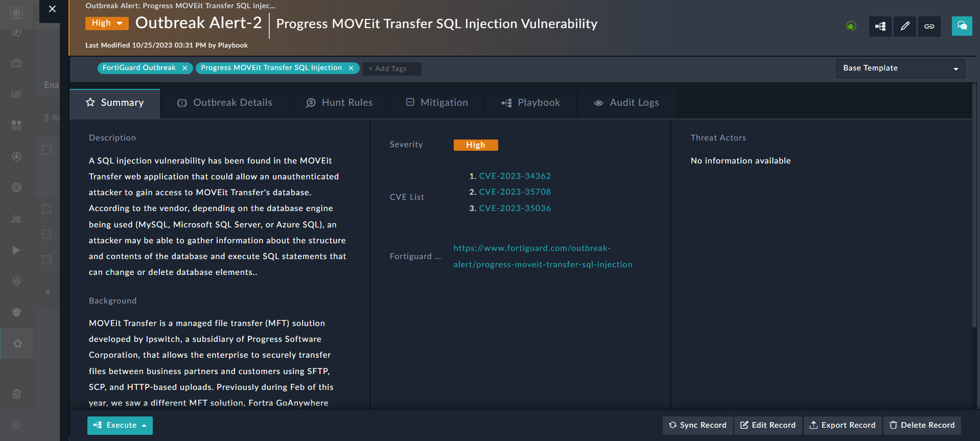
Task: Open the lifebuoy circle sidebar icon
Action: click(16, 188)
